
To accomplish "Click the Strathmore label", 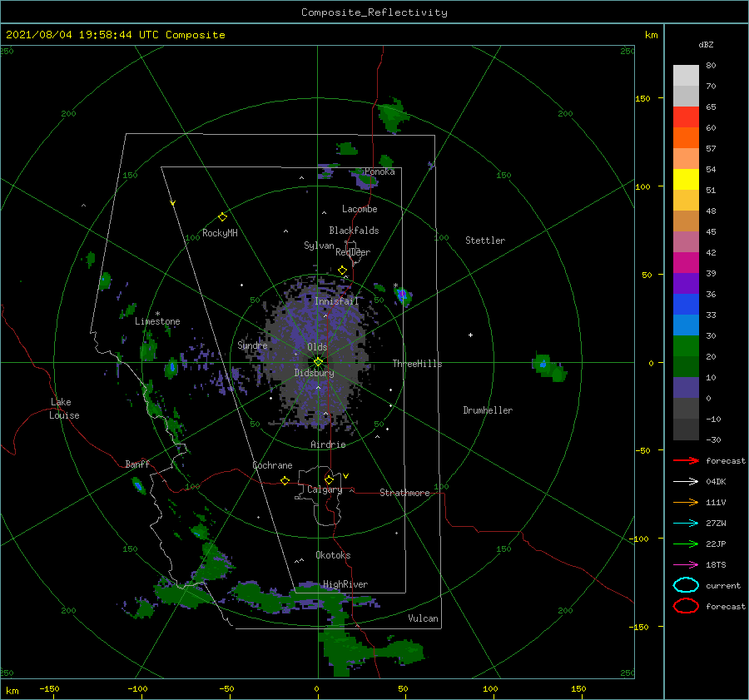I will coord(404,493).
